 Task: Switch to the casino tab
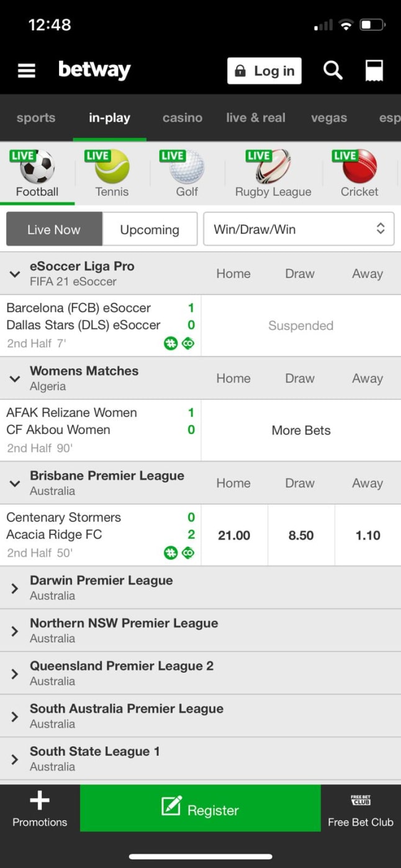[x=182, y=118]
